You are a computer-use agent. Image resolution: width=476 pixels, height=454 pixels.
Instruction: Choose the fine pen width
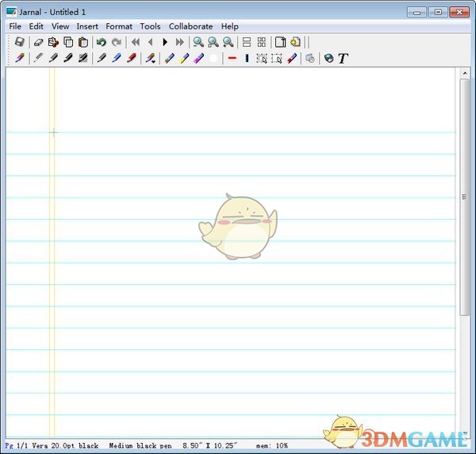tap(38, 58)
